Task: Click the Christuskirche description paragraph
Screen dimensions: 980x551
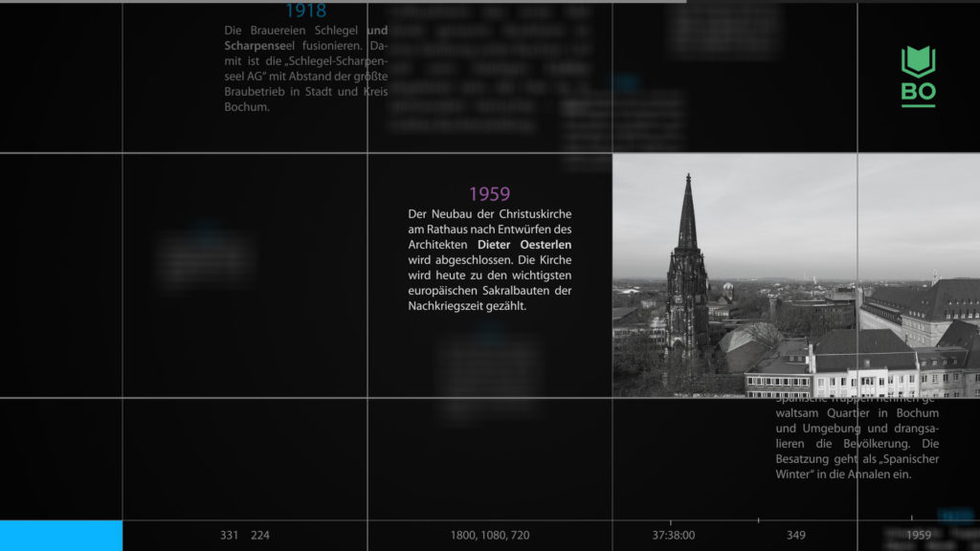Action: (489, 260)
